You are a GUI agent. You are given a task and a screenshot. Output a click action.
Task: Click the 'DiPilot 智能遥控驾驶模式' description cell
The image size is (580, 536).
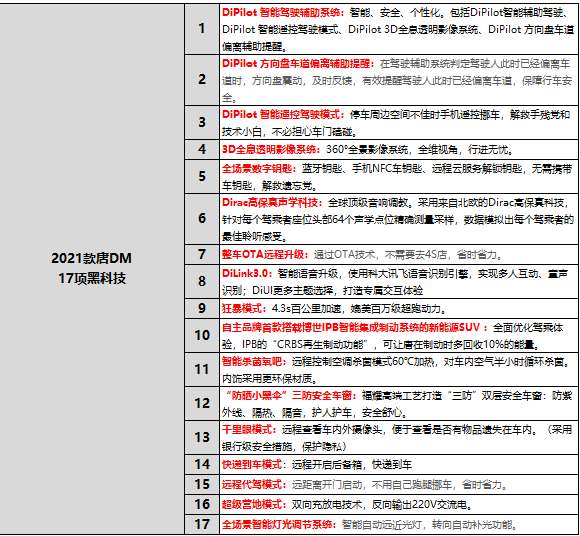tap(399, 122)
